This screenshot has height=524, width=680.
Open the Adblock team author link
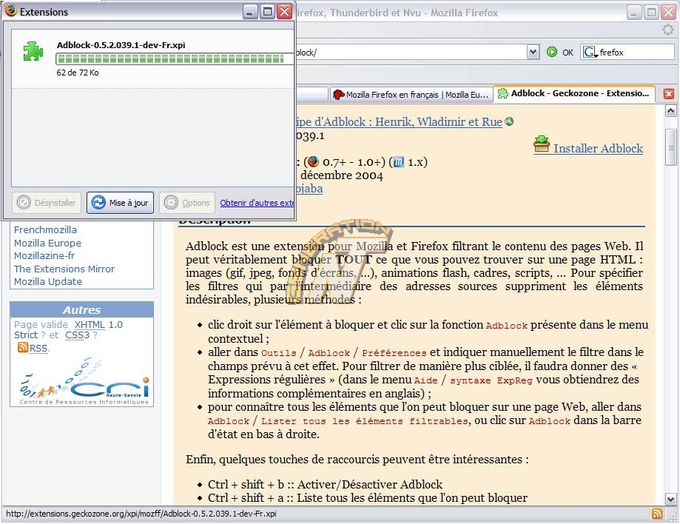399,122
